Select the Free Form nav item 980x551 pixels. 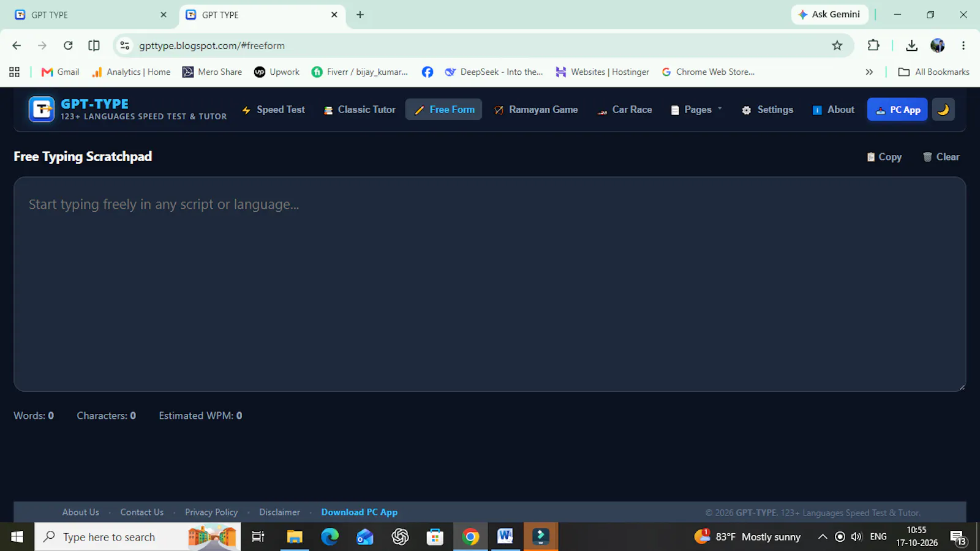click(x=444, y=110)
